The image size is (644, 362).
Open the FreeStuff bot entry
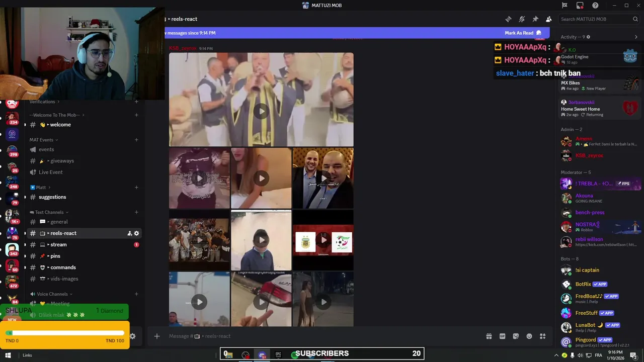point(599,313)
